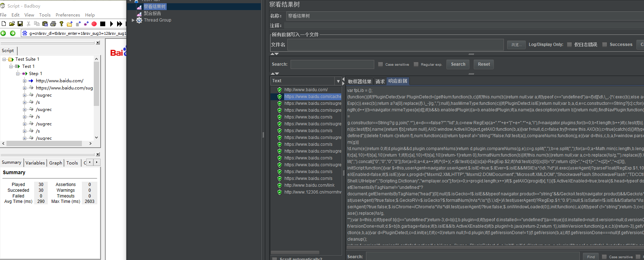
Task: Go forward with the green right arrow
Action: click(x=13, y=33)
